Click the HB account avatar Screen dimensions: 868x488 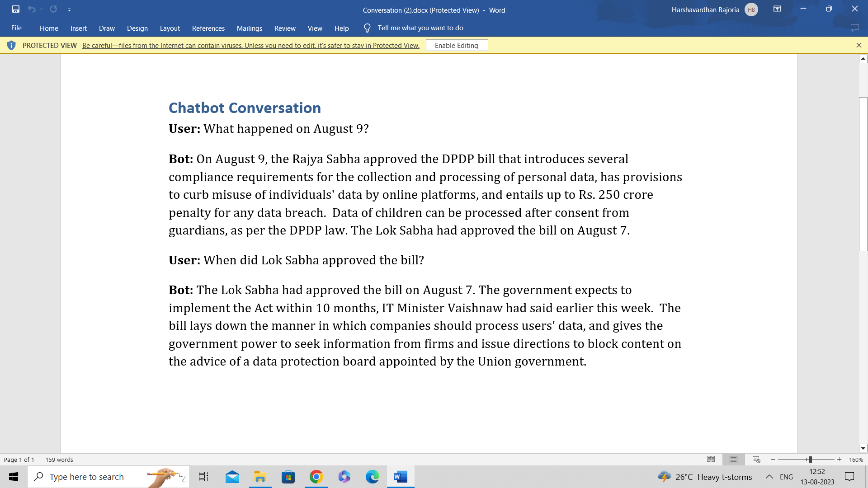click(751, 9)
